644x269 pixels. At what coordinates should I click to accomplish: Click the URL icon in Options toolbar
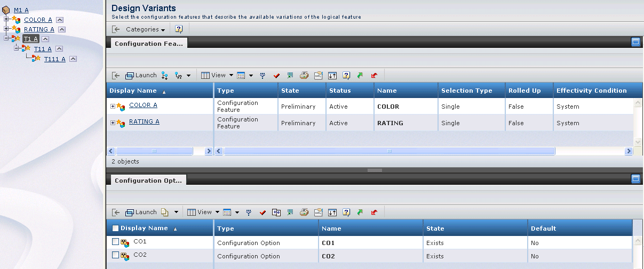pyautogui.click(x=319, y=212)
